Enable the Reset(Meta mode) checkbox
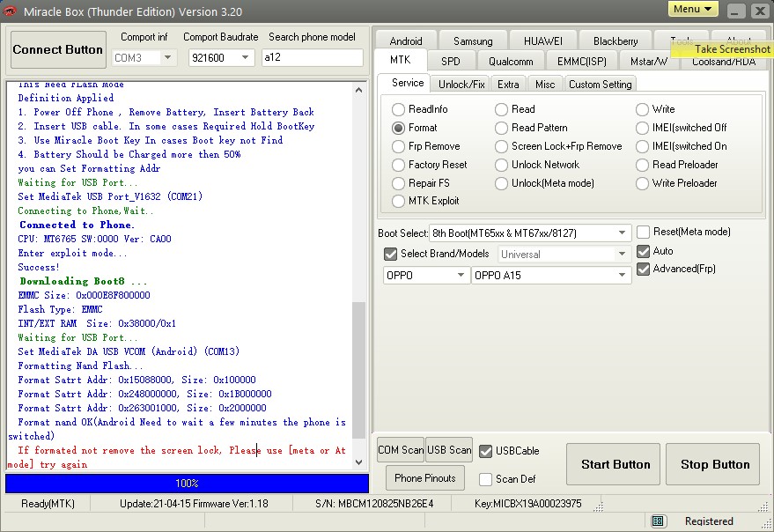Screen dimensions: 774x532 tap(643, 232)
